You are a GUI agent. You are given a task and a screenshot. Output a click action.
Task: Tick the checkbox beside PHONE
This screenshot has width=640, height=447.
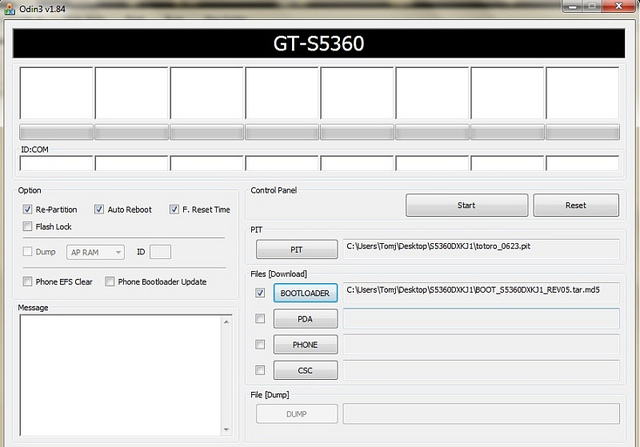(260, 345)
